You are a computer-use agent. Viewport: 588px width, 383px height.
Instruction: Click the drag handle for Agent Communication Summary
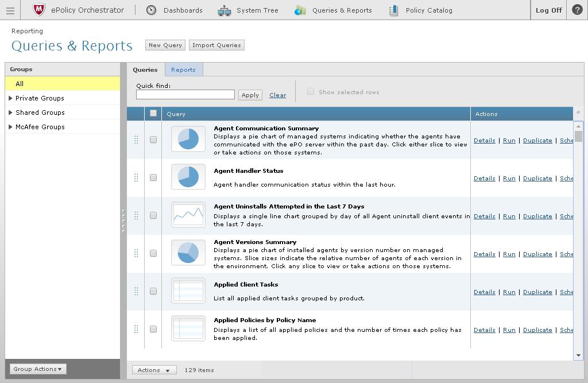tap(136, 140)
